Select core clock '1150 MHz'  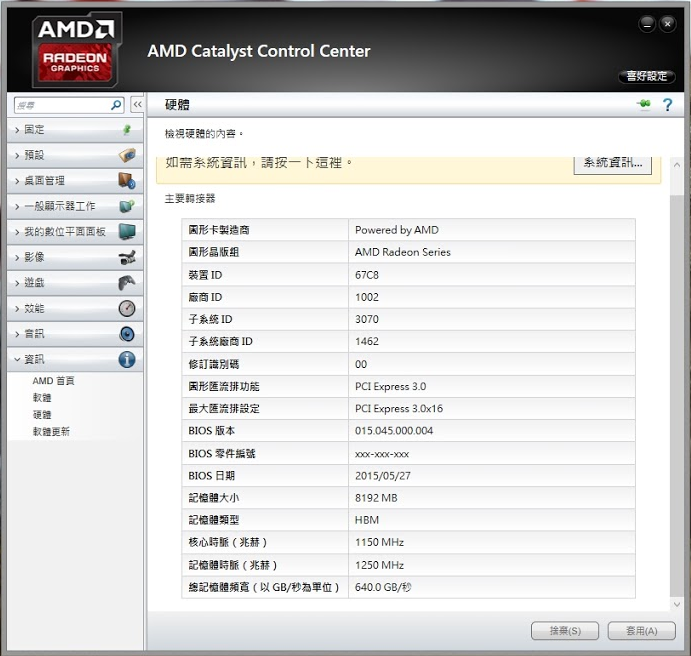[379, 542]
